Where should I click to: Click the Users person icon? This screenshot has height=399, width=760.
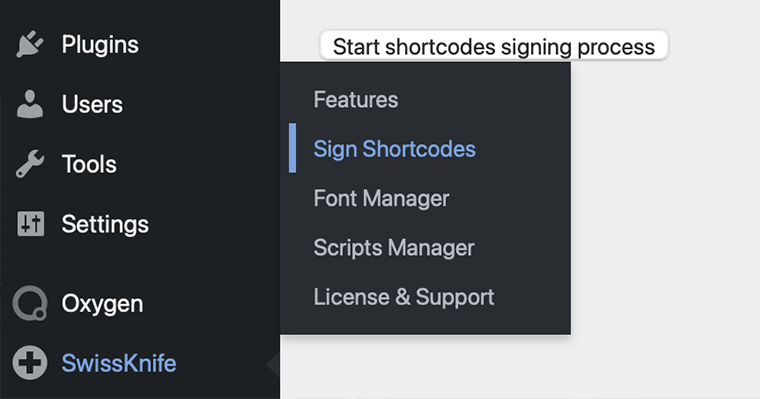30,104
